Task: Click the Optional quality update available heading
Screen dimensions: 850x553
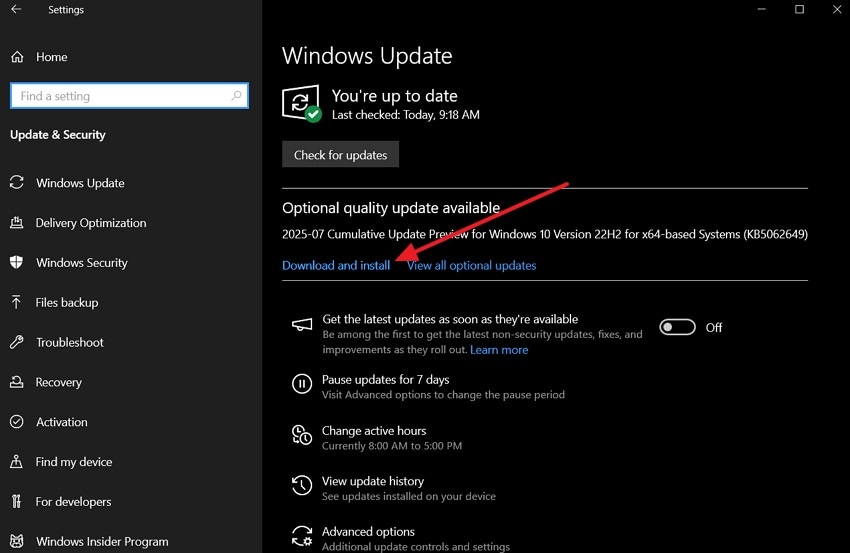Action: [x=391, y=208]
